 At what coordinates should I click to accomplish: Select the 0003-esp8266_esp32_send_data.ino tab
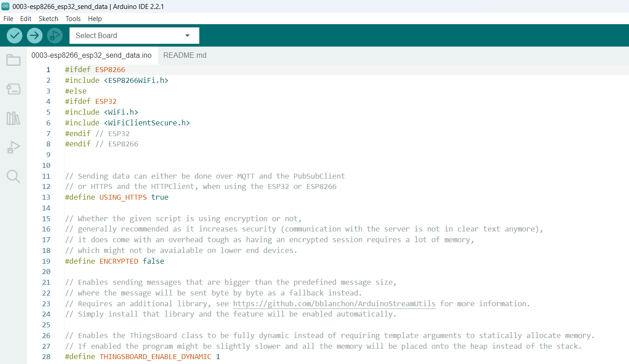[x=91, y=56]
